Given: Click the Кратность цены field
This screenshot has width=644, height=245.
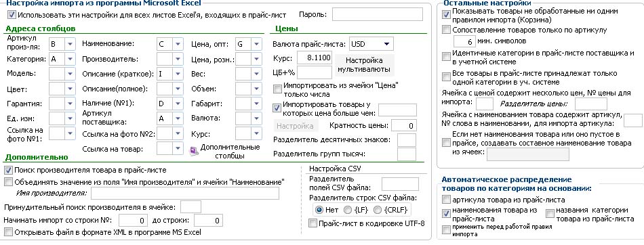Looking at the screenshot, I should click(x=404, y=126).
